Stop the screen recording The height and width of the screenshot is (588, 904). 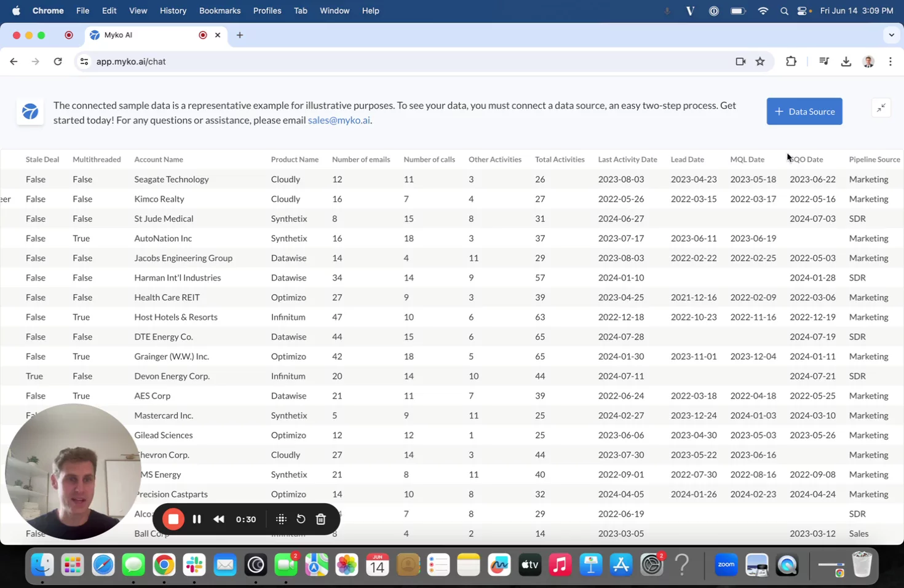[x=173, y=519]
